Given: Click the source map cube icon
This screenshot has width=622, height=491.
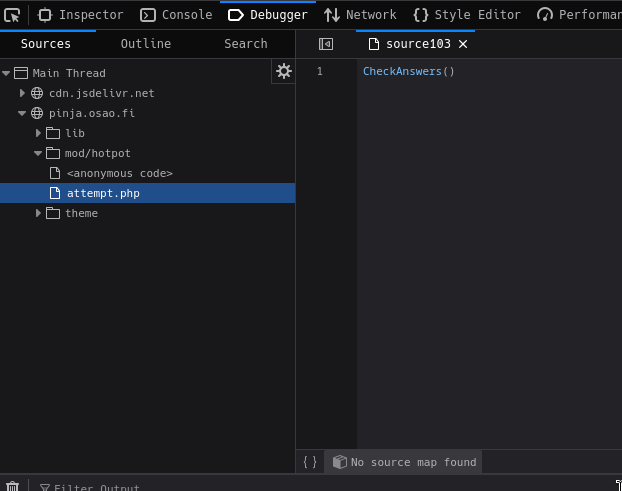Looking at the screenshot, I should click(340, 462).
